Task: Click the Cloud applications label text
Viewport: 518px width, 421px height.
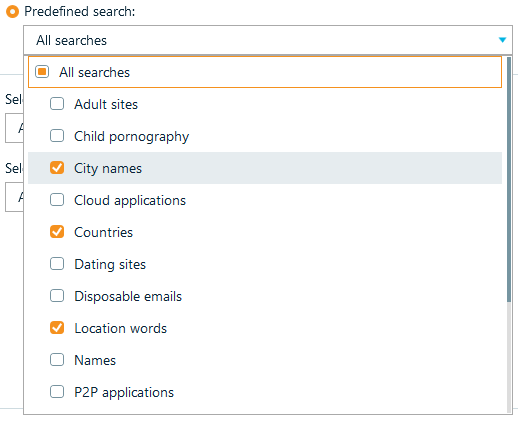Action: (x=130, y=201)
